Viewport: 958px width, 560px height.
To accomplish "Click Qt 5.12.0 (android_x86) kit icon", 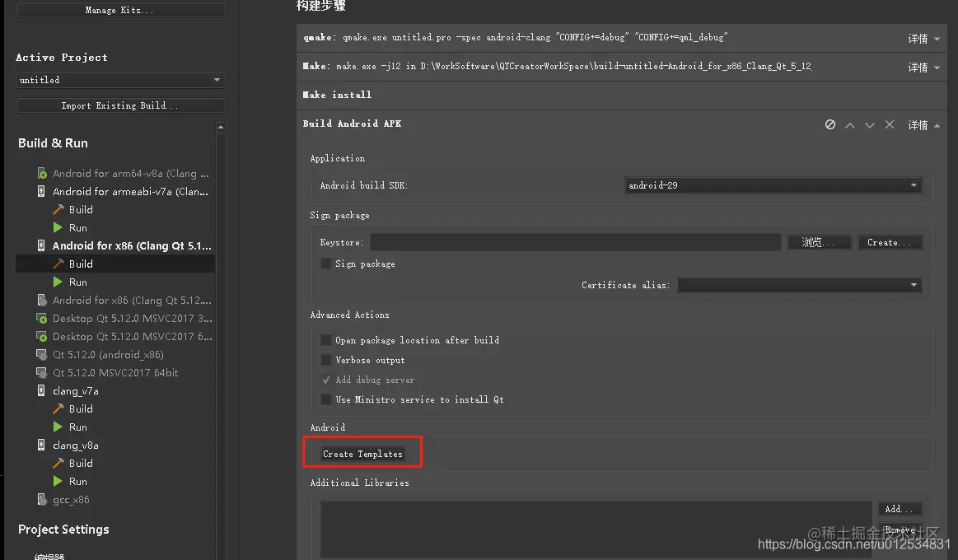I will pos(41,355).
